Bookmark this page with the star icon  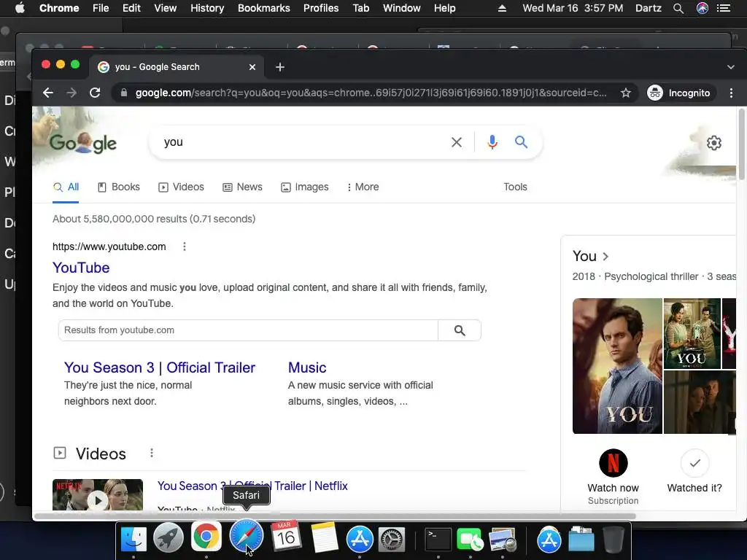tap(625, 93)
